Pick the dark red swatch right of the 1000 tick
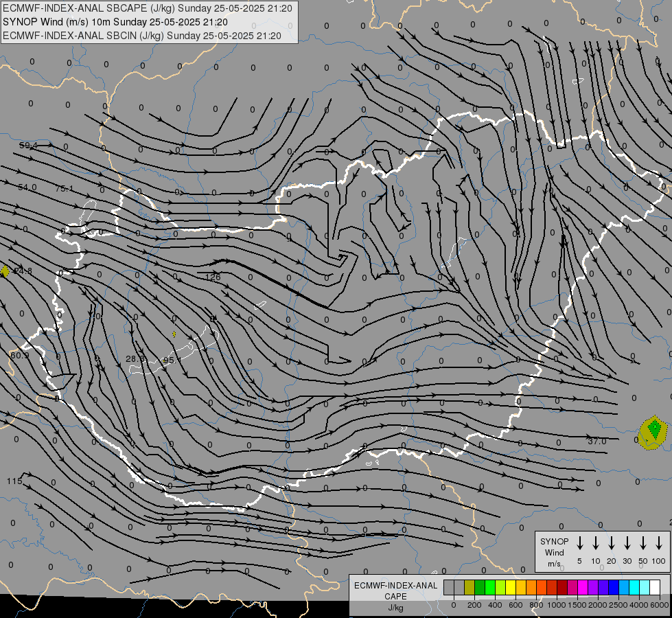 pos(562,588)
